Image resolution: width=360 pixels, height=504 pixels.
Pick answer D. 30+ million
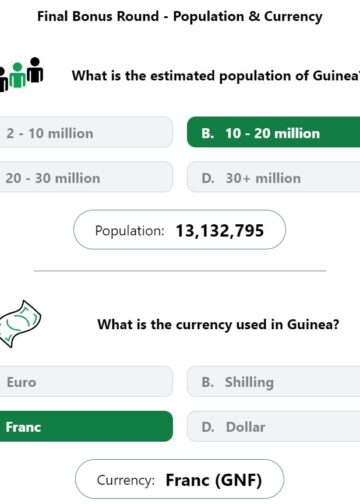(x=273, y=177)
